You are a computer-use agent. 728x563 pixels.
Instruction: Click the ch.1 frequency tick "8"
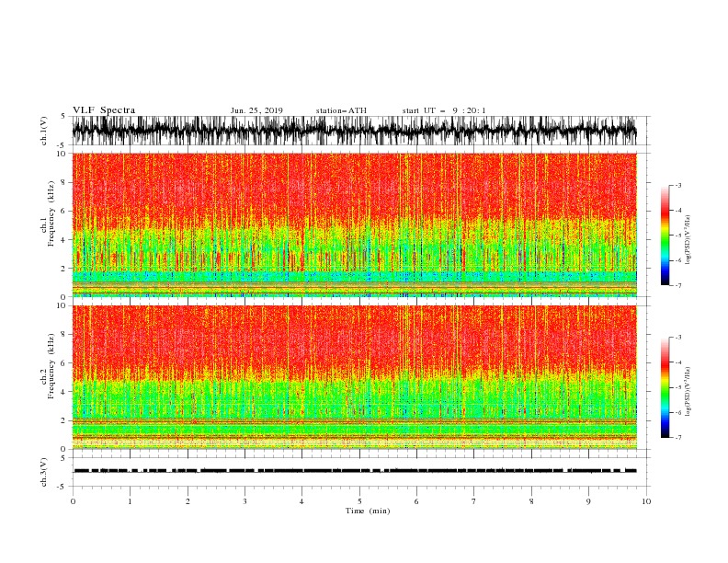pyautogui.click(x=64, y=182)
